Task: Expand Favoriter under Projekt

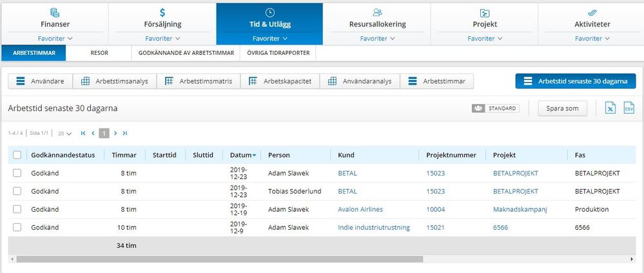Action: coord(485,39)
